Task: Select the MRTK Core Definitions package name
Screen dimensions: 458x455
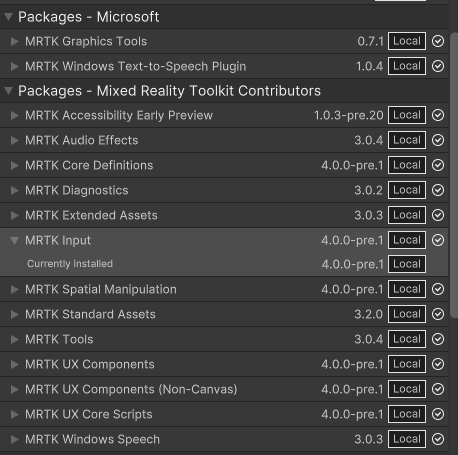Action: [x=89, y=165]
